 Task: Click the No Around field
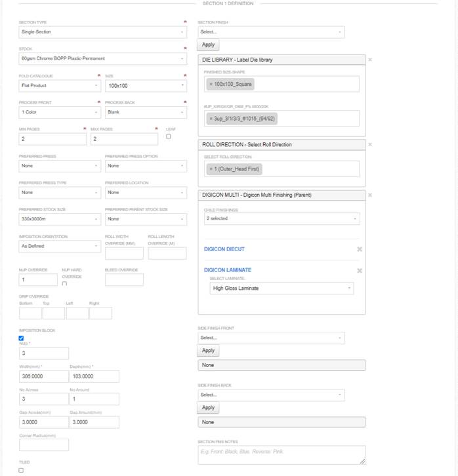[x=94, y=399]
